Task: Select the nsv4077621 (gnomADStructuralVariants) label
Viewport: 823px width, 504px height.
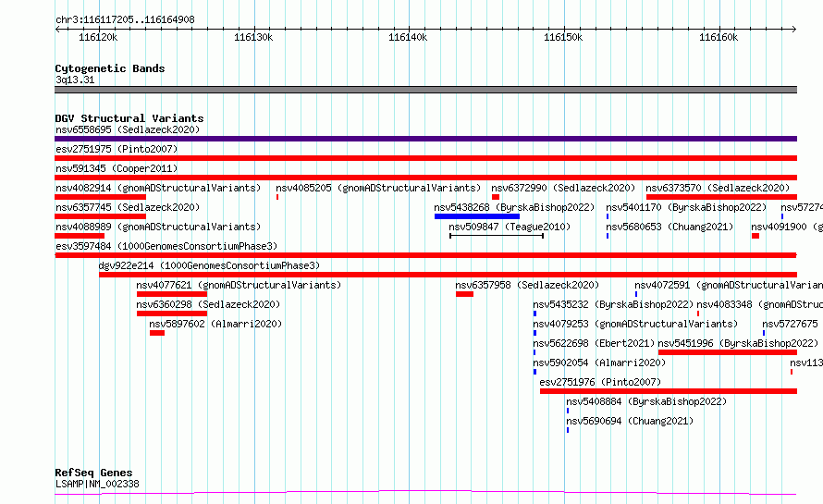Action: coord(239,285)
